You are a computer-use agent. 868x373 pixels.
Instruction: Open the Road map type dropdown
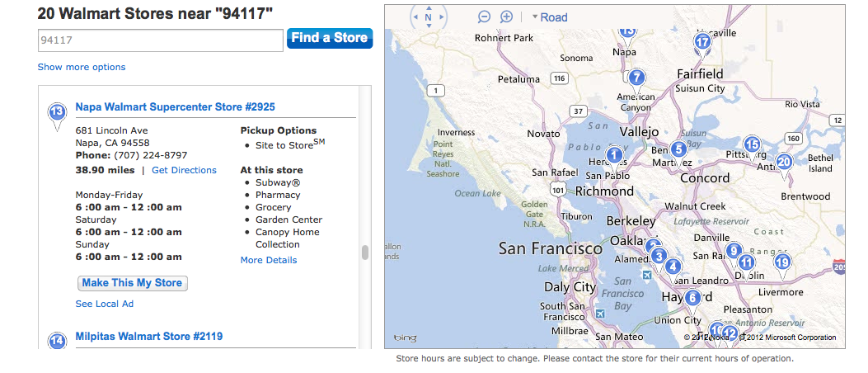pyautogui.click(x=550, y=17)
